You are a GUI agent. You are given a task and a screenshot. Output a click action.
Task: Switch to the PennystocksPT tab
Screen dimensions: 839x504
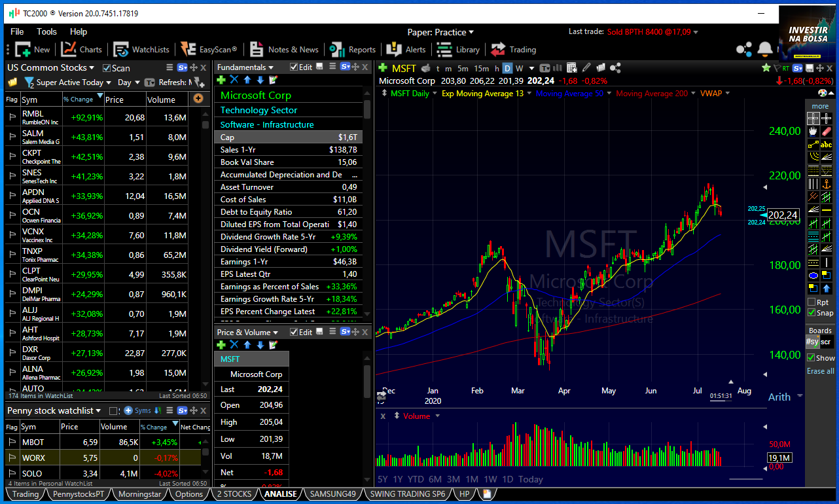79,494
